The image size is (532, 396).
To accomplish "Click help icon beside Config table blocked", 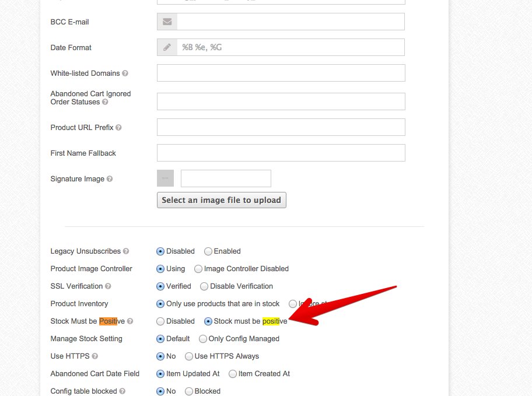I will pyautogui.click(x=123, y=391).
